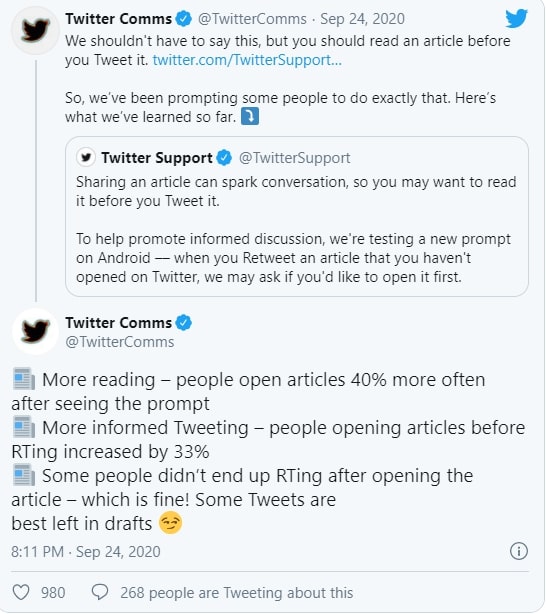Click the 8:11 PM timestamp

click(x=37, y=551)
